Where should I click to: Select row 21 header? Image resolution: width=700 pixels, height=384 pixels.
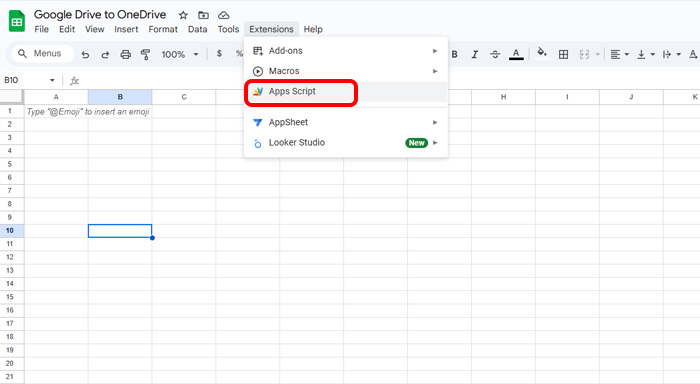pyautogui.click(x=10, y=377)
